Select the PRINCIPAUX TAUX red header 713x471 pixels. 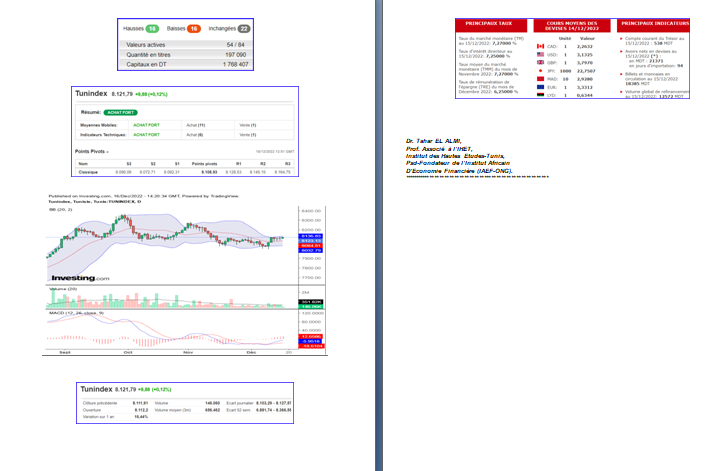(x=490, y=22)
